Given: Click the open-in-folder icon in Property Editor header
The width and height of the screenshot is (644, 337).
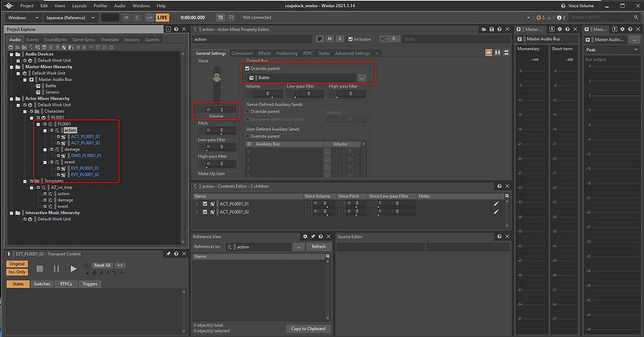Looking at the screenshot, I should 484,30.
